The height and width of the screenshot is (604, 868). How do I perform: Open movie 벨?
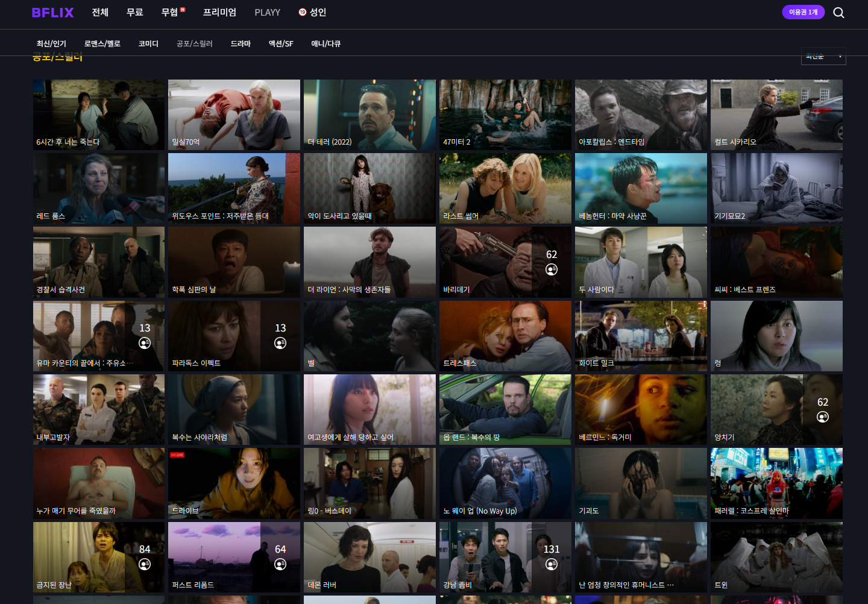370,336
